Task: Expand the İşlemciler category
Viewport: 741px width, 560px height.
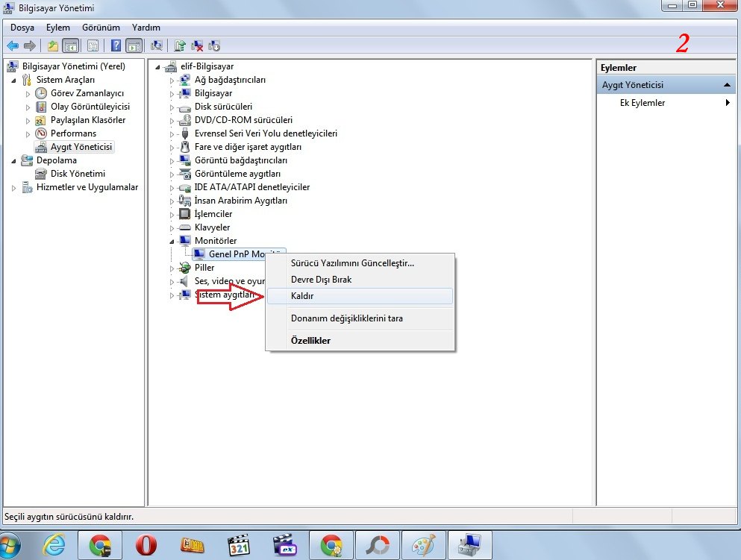Action: point(172,215)
